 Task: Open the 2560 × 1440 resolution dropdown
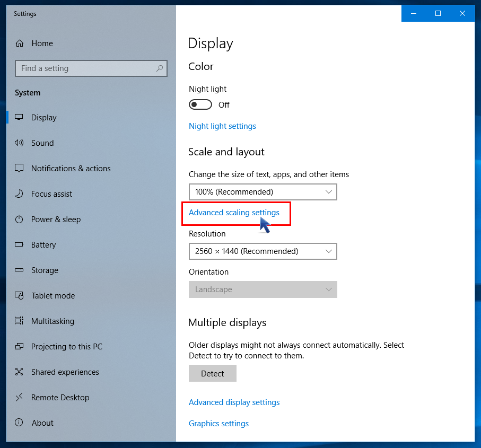[x=263, y=251]
